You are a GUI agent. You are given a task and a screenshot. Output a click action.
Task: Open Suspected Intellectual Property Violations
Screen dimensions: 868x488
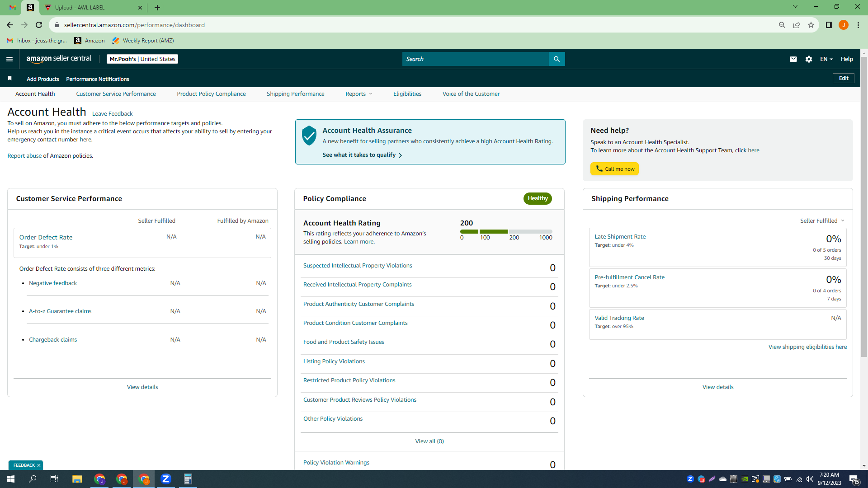(x=358, y=266)
